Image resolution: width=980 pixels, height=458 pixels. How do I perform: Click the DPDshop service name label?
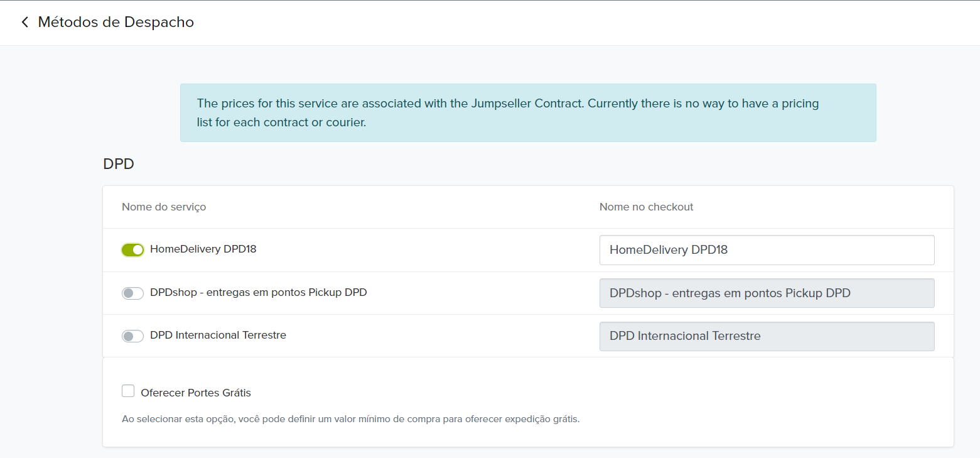tap(258, 293)
